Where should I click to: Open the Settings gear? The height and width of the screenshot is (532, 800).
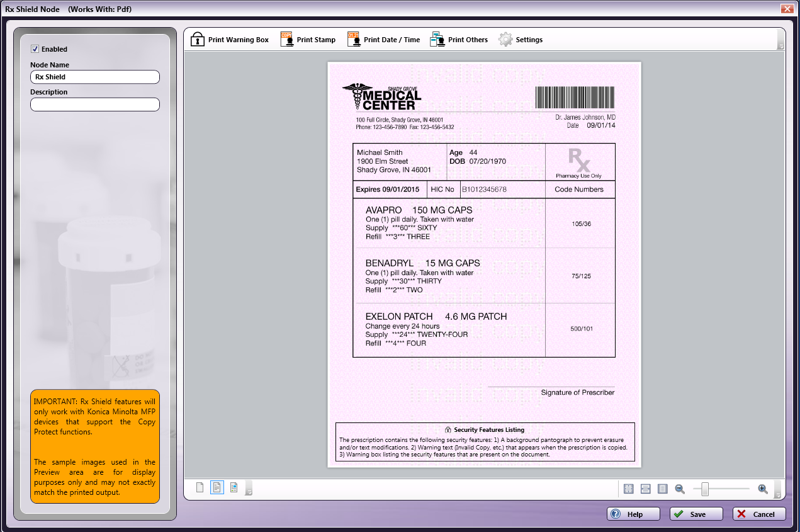pos(521,40)
